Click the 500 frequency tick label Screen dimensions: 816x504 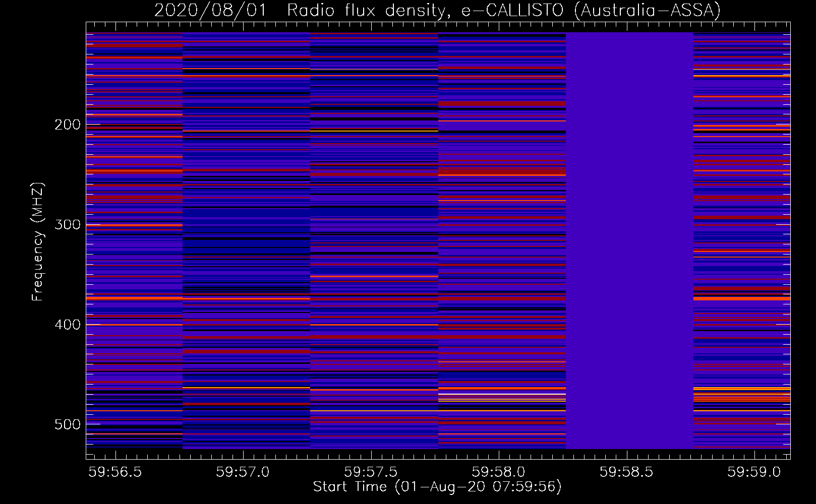68,424
